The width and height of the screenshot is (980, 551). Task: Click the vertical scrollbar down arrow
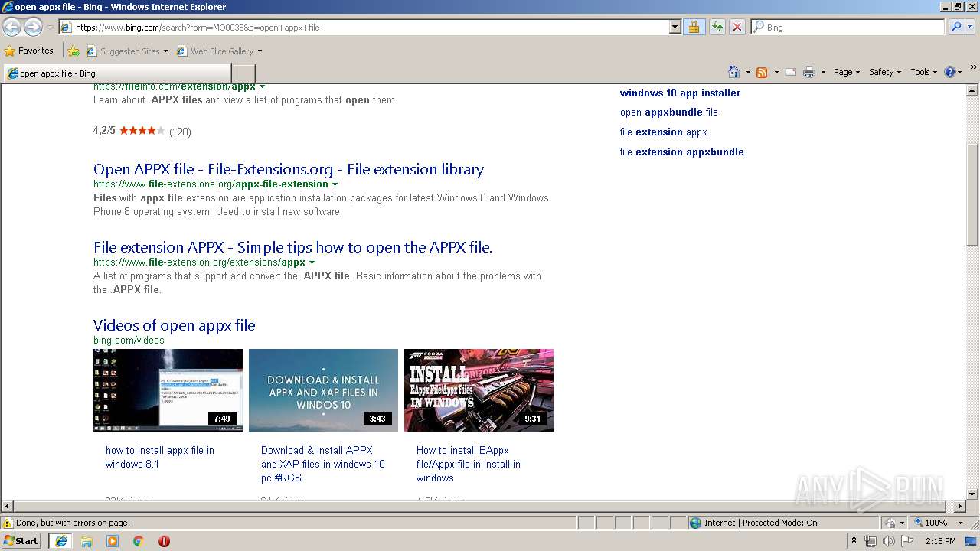click(x=973, y=494)
